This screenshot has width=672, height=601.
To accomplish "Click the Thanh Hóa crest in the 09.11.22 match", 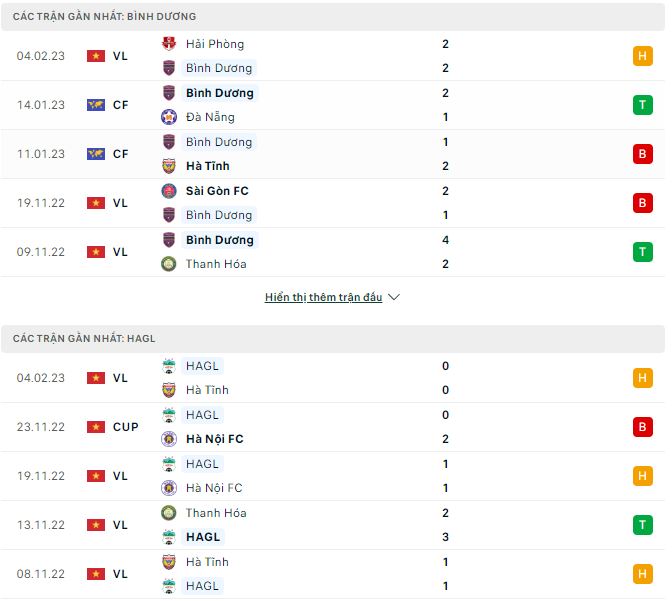I will tap(169, 264).
